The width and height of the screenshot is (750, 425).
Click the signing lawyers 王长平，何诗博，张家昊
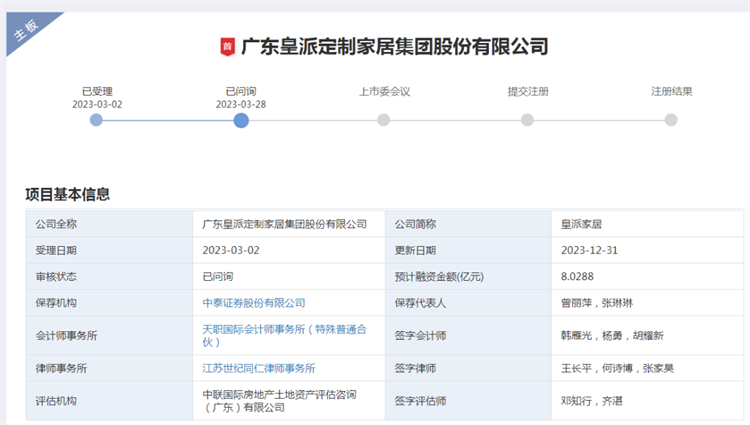(x=617, y=368)
